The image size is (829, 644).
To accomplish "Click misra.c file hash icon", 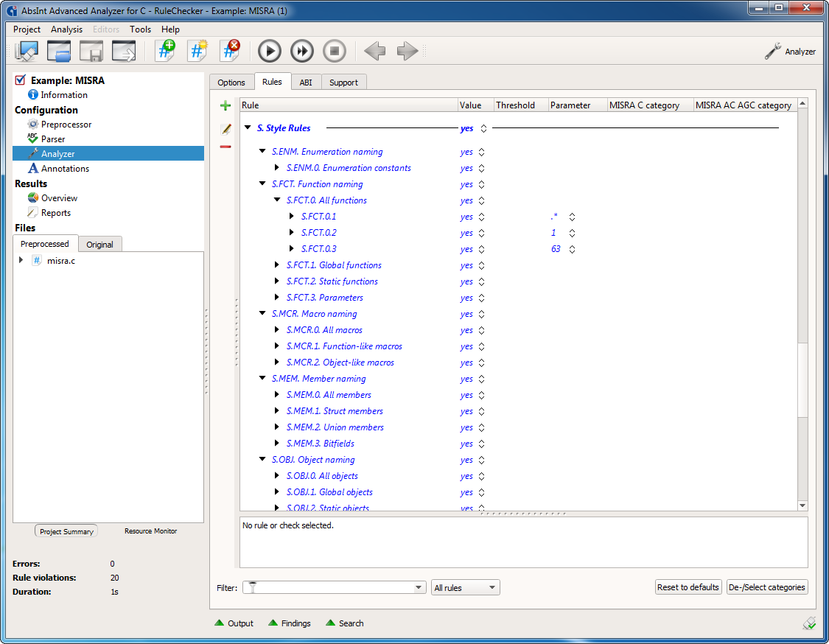I will click(x=37, y=261).
